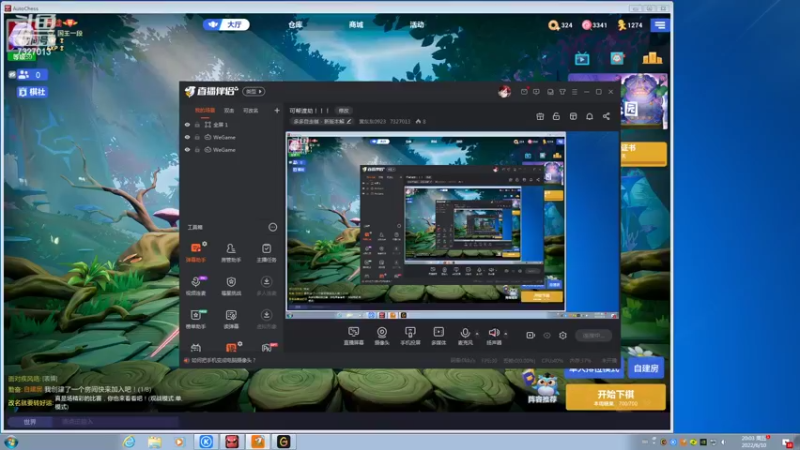Open the 商城 shop tab in AutoChess
Viewport: 800px width, 450px height.
pos(356,24)
